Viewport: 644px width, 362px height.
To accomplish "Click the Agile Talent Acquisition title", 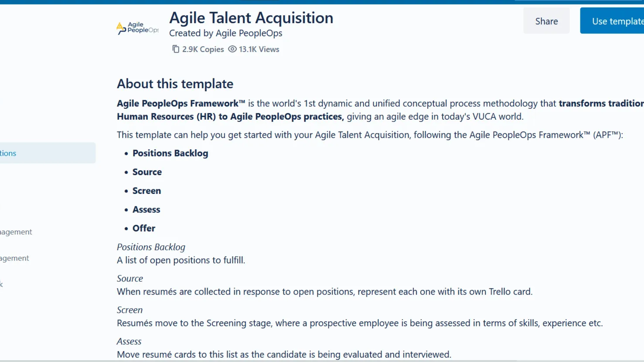I will point(251,18).
